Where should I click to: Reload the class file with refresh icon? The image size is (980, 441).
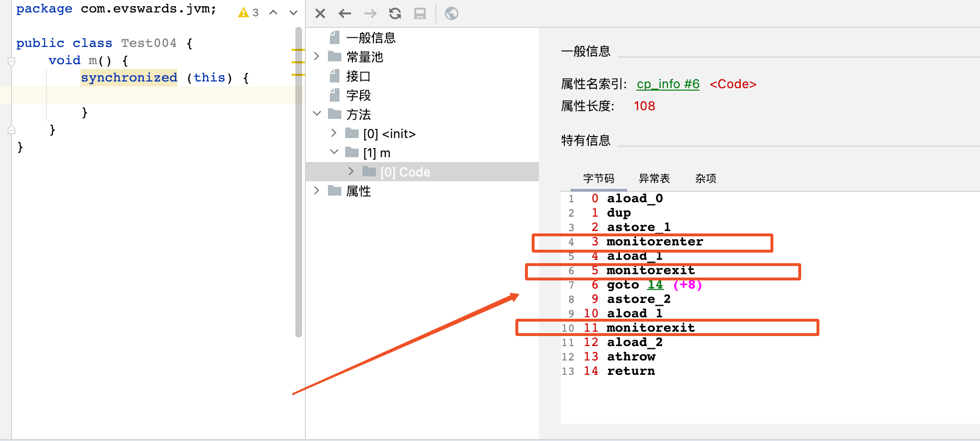395,13
